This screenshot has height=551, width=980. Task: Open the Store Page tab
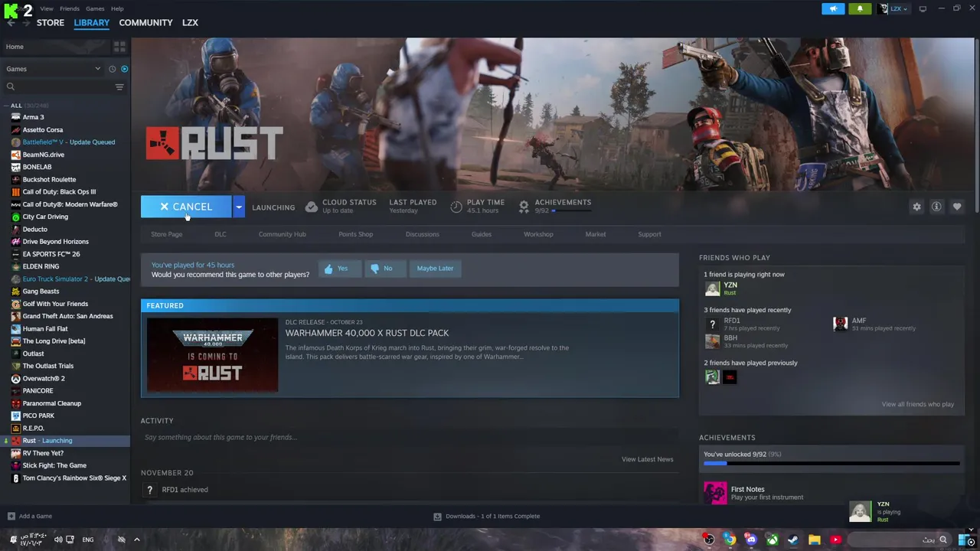[x=167, y=234]
